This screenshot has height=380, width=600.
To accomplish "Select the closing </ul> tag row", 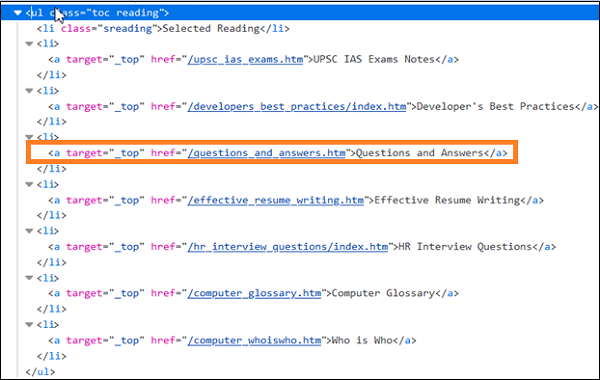I will [x=40, y=372].
